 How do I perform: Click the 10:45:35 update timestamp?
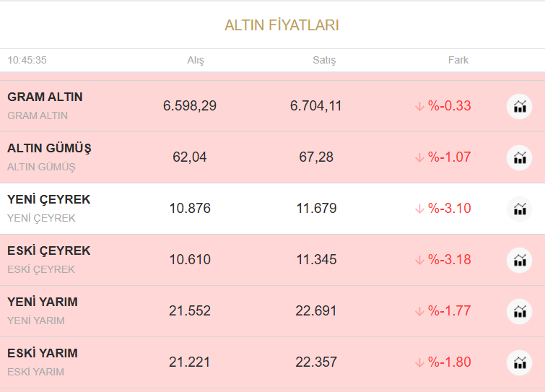[x=27, y=60]
